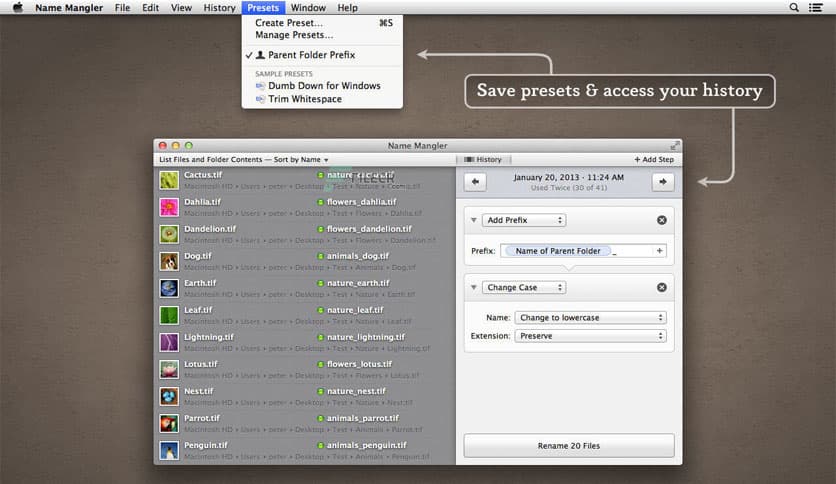Open the Change Case action dropdown
Viewport: 836px width, 484px height.
(x=524, y=287)
